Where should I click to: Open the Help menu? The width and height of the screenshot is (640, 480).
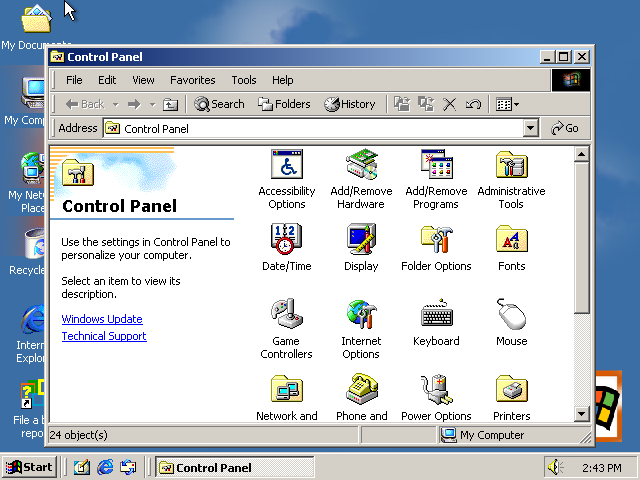tap(282, 80)
